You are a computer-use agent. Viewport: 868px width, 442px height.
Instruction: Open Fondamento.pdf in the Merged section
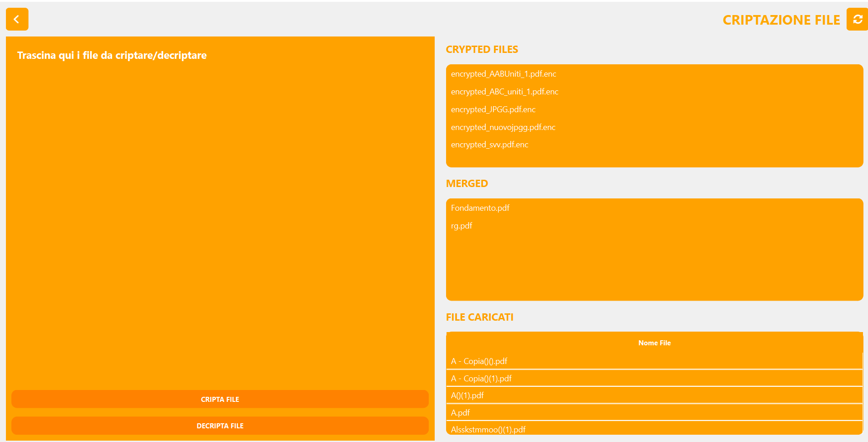[479, 208]
